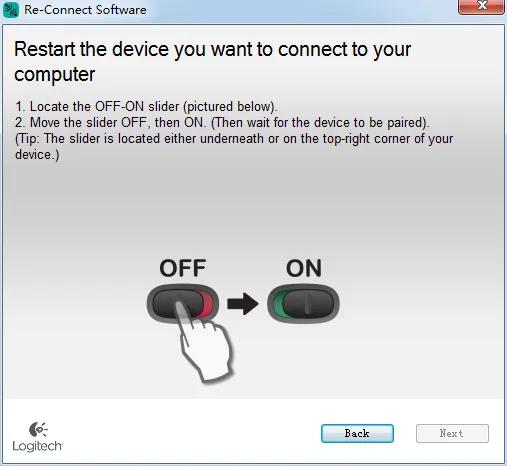This screenshot has height=466, width=507.
Task: Close the Re-Connect Software window
Action: pos(481,7)
